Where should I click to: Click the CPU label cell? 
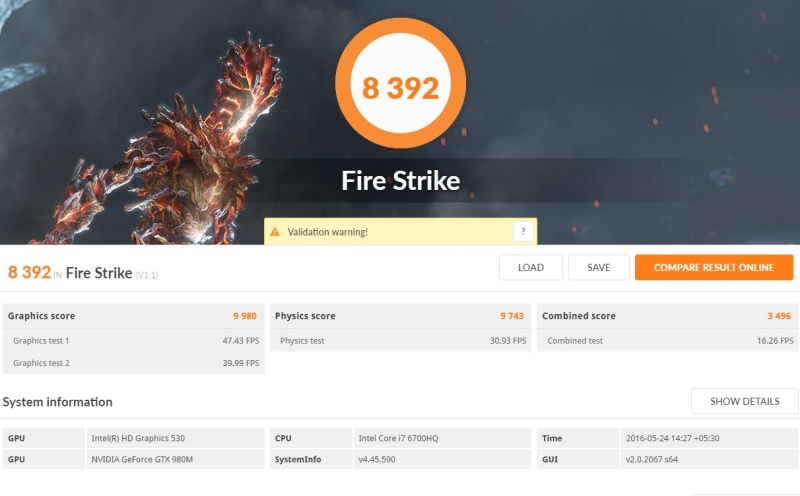(311, 438)
